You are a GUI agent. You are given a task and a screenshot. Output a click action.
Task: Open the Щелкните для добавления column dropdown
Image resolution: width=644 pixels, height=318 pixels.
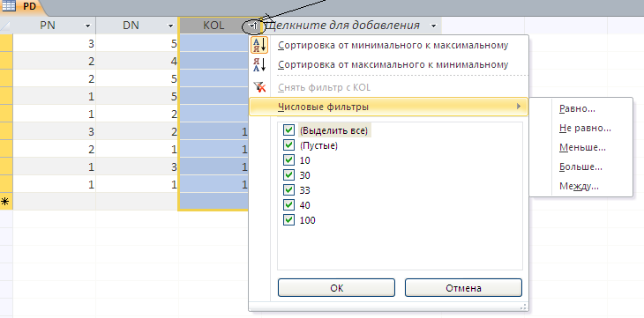tap(434, 26)
